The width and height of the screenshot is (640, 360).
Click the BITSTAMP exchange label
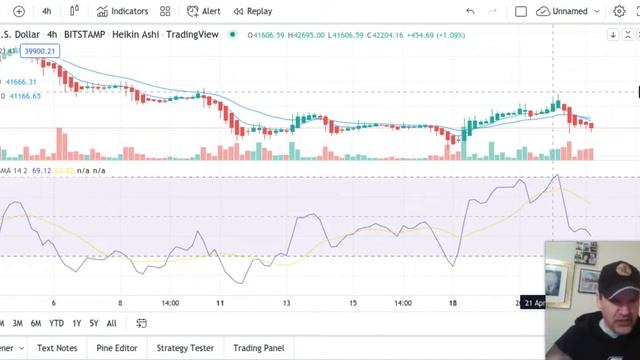pos(84,35)
